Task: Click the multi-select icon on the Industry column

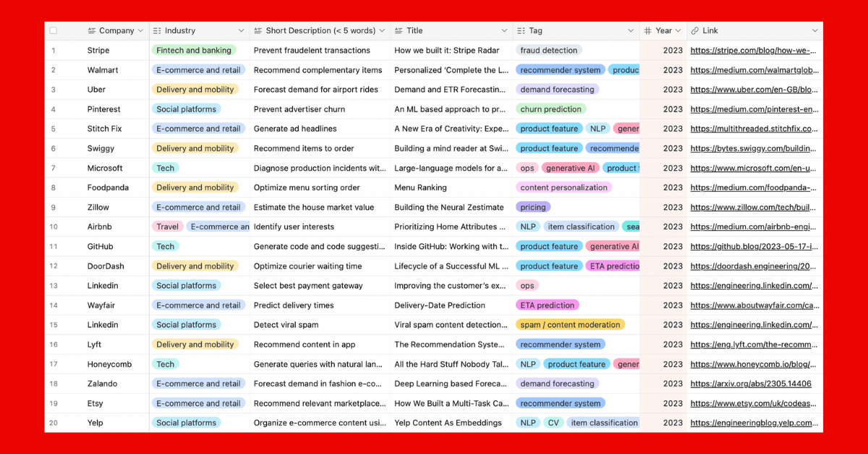Action: click(x=156, y=30)
